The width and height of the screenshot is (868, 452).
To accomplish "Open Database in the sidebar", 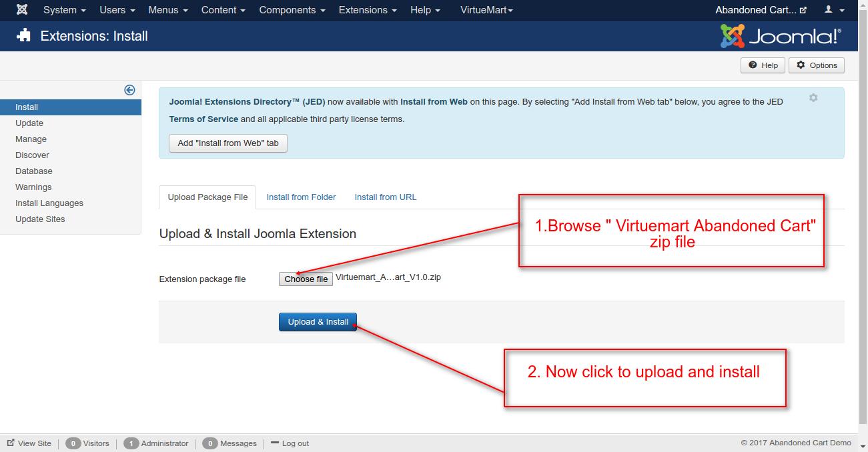I will click(34, 171).
